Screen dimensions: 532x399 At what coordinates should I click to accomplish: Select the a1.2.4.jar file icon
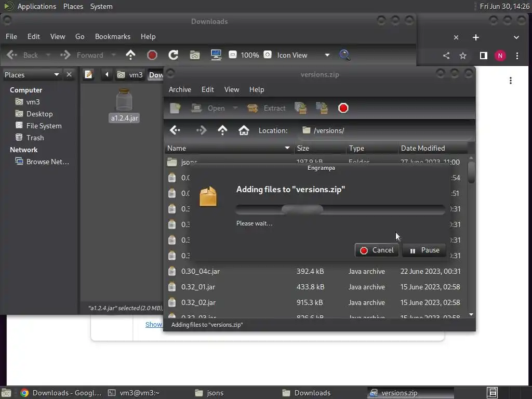point(124,105)
